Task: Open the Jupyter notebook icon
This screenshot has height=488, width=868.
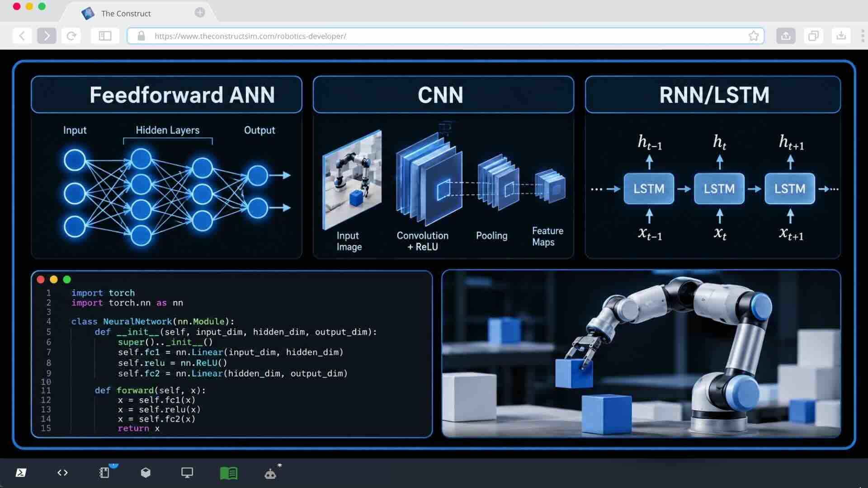Action: [104, 473]
